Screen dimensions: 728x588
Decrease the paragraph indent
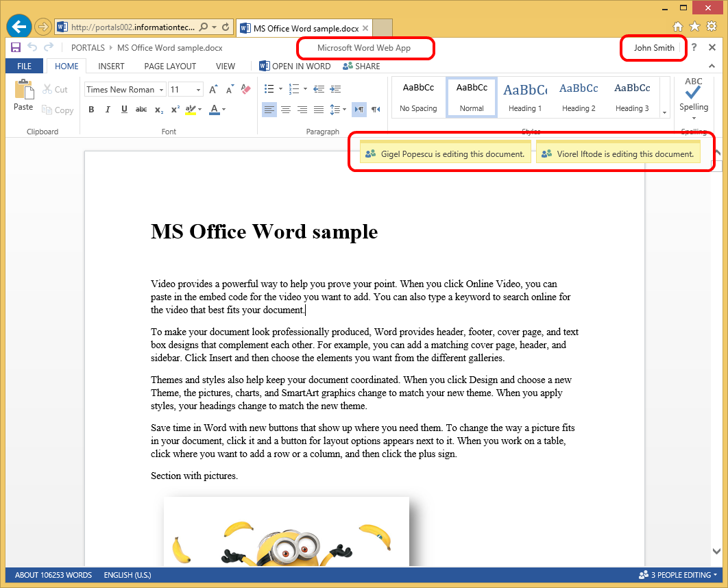[319, 88]
